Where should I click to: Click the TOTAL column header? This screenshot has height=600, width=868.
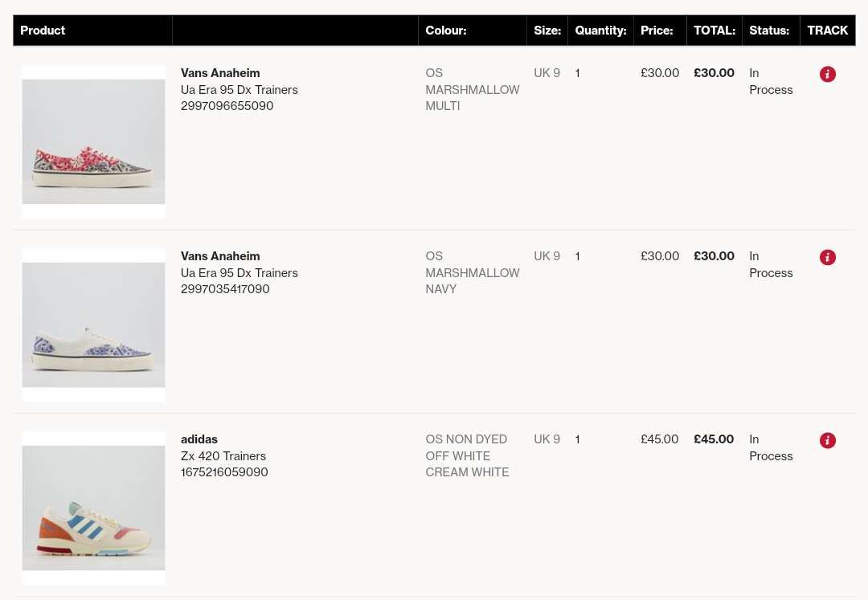coord(714,31)
